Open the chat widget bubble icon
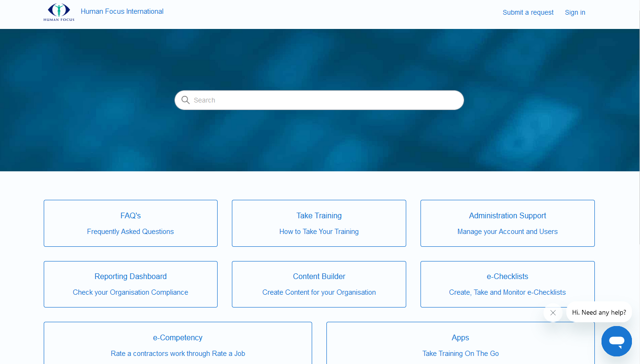The height and width of the screenshot is (364, 640). pos(616,341)
